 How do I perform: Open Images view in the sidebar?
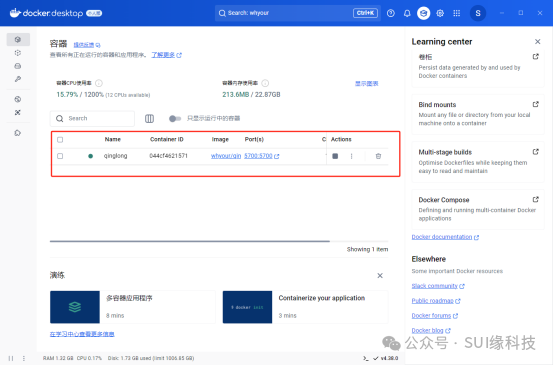[x=18, y=53]
